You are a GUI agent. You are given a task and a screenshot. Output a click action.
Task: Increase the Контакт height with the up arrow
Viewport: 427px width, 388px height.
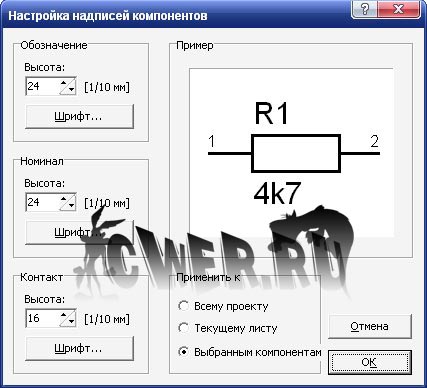click(64, 314)
